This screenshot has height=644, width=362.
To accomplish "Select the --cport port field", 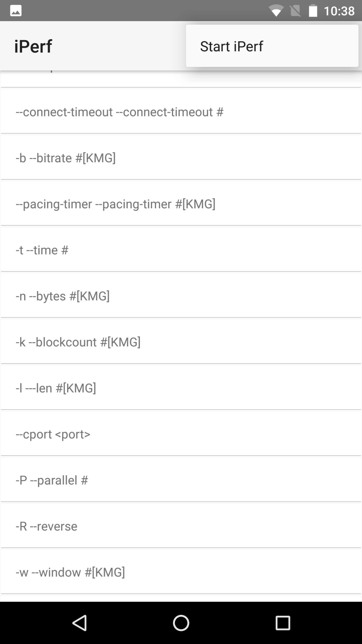I will click(181, 434).
